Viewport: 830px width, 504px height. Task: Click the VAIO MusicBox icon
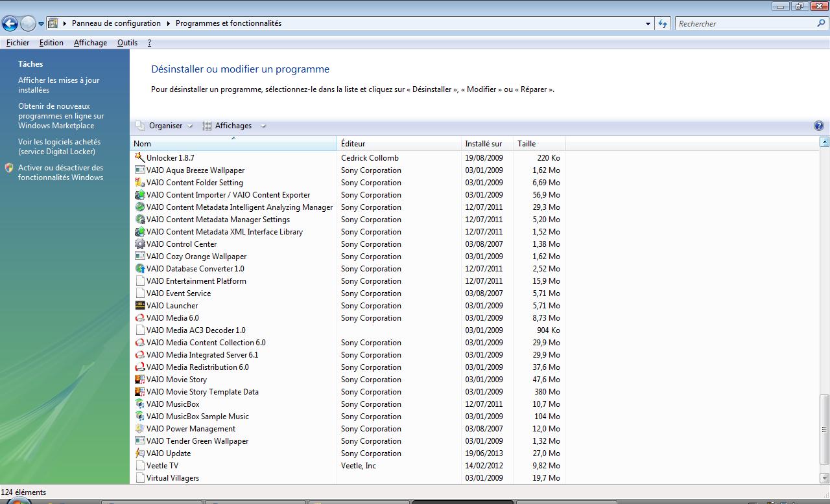pos(139,404)
